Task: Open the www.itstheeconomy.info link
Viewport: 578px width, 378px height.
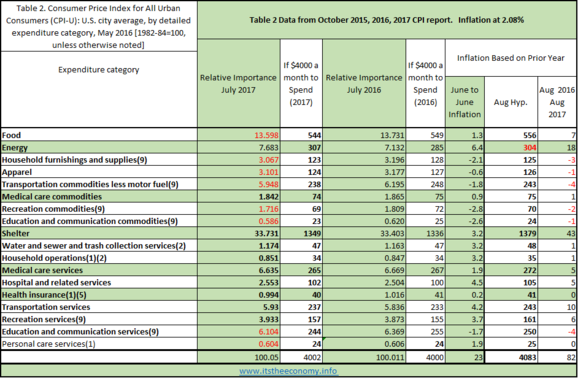Action: click(x=288, y=370)
